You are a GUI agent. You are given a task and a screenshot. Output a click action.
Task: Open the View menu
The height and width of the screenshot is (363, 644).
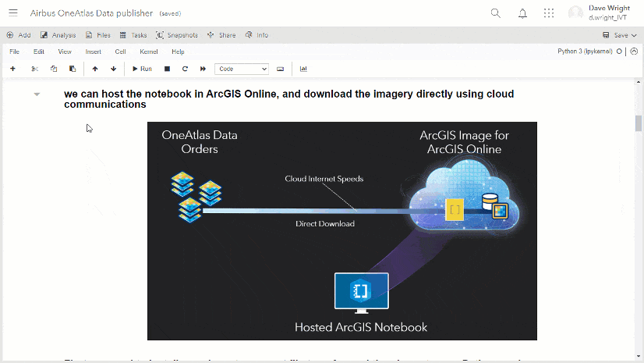pos(65,52)
